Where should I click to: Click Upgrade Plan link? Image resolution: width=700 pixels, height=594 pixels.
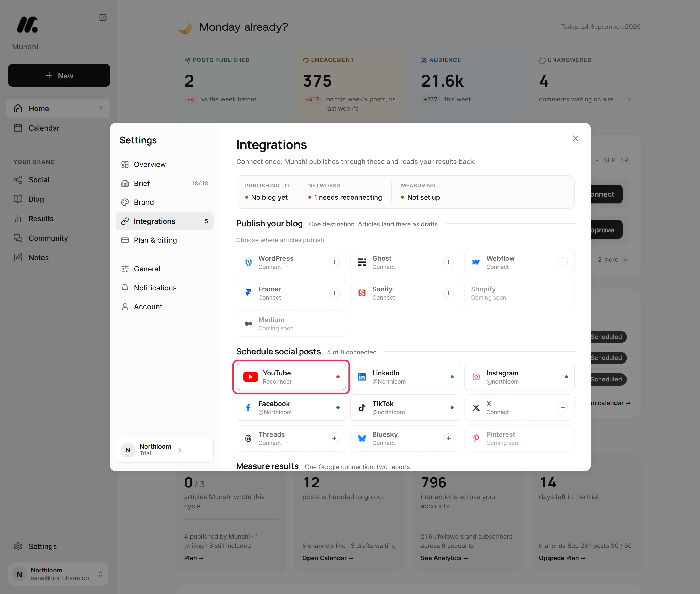562,558
